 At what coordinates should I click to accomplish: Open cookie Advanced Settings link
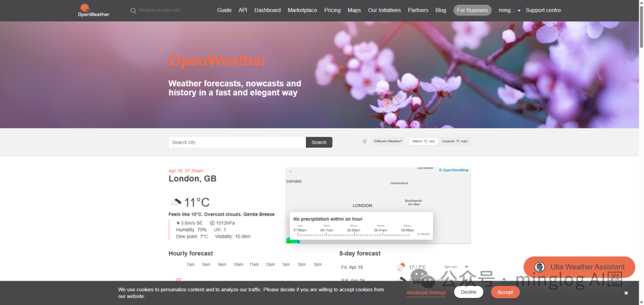click(426, 292)
